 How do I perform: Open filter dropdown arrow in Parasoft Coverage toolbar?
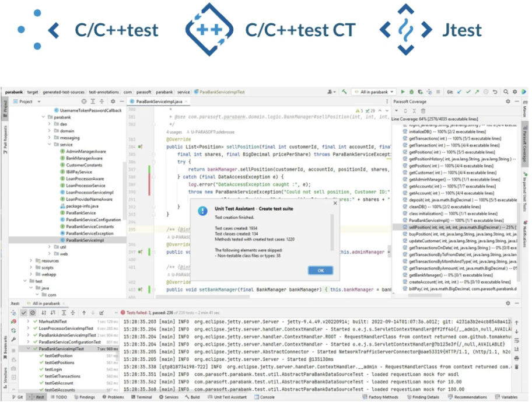(396, 111)
